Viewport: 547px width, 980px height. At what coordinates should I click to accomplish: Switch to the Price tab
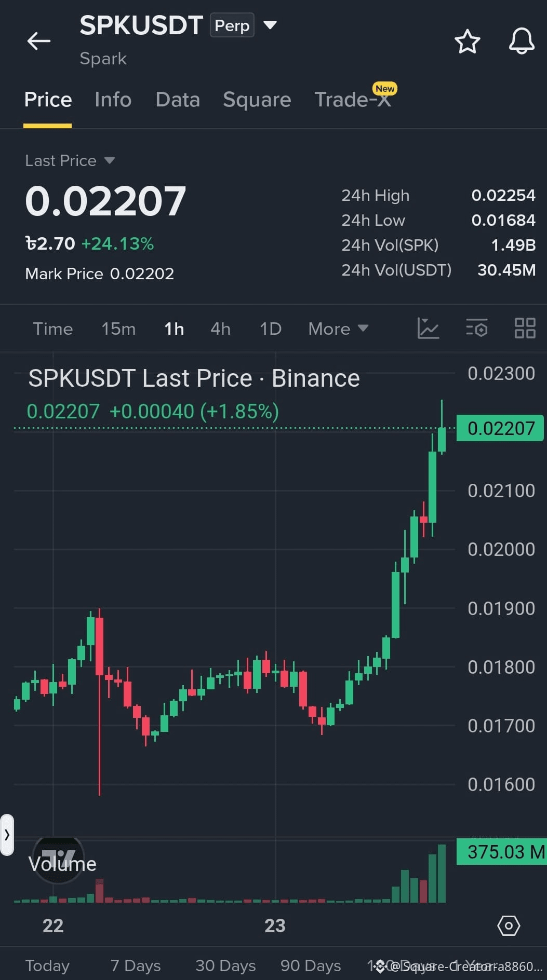[x=48, y=100]
